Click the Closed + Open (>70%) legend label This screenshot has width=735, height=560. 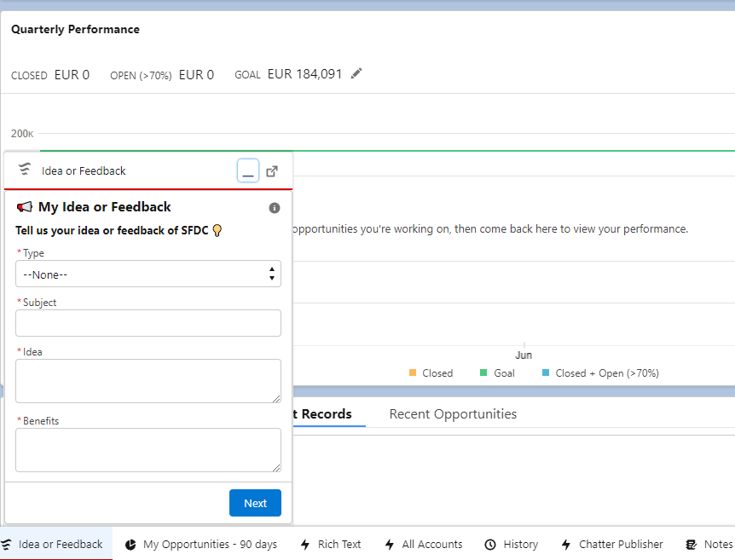tap(607, 373)
